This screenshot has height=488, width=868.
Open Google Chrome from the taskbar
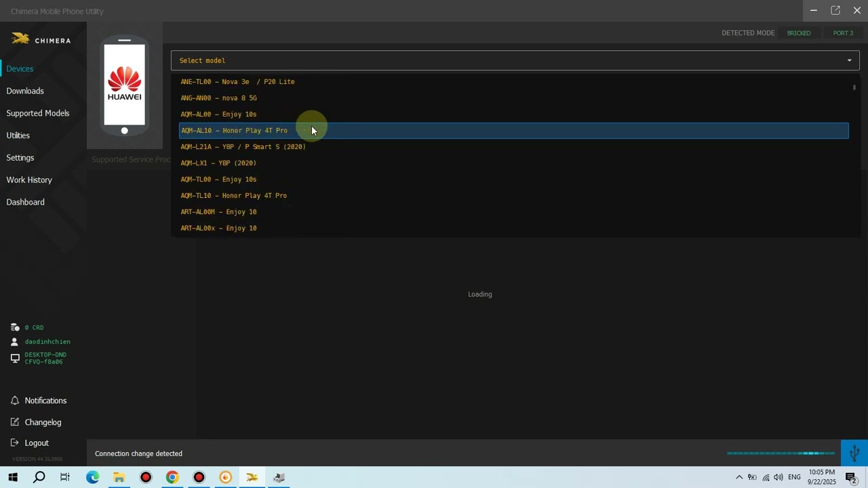tap(172, 477)
